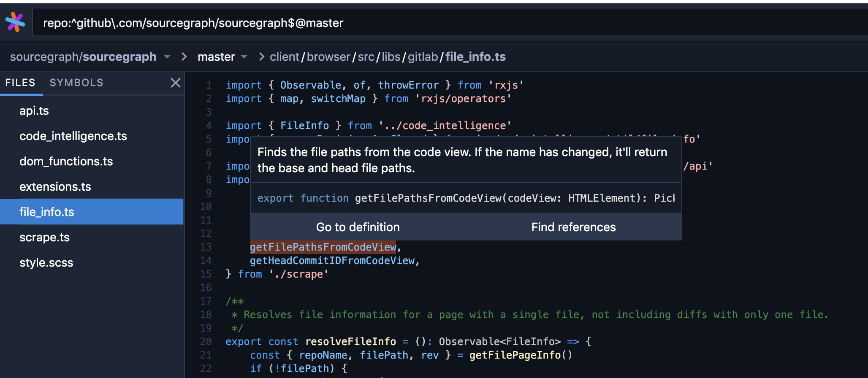Screen dimensions: 868x378
Task: Open the master branch dropdown arrow
Action: tap(244, 57)
